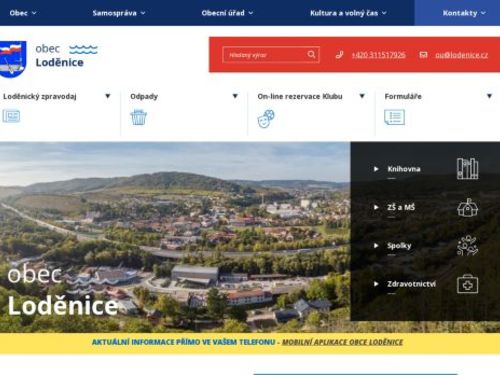This screenshot has width=500, height=375.
Task: Open email link ou@lodenice.cz
Action: (461, 55)
